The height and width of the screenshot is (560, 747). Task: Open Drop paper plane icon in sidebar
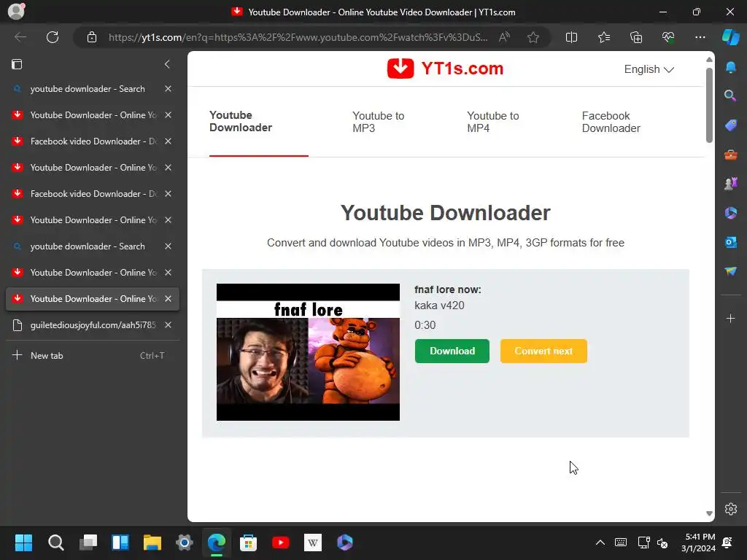click(731, 271)
